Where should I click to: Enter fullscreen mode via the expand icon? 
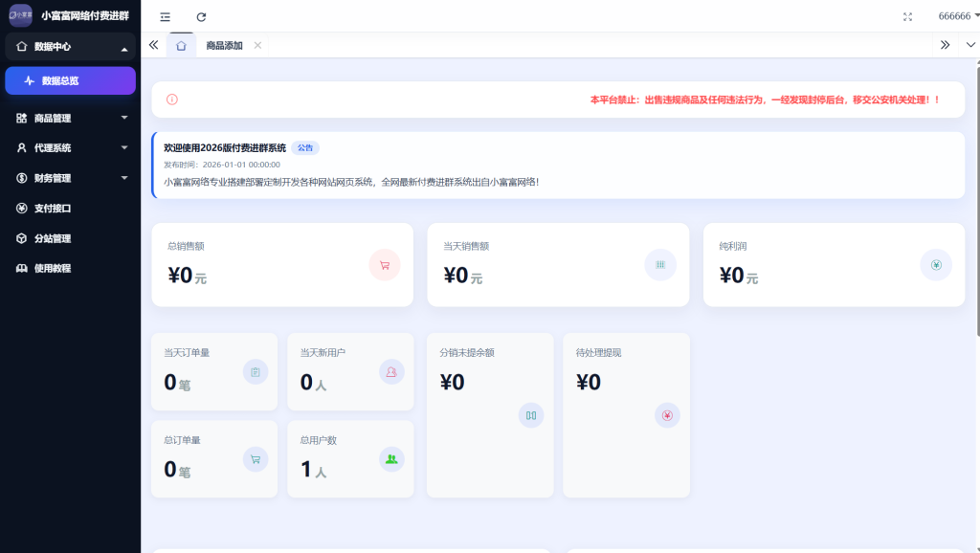click(x=907, y=17)
